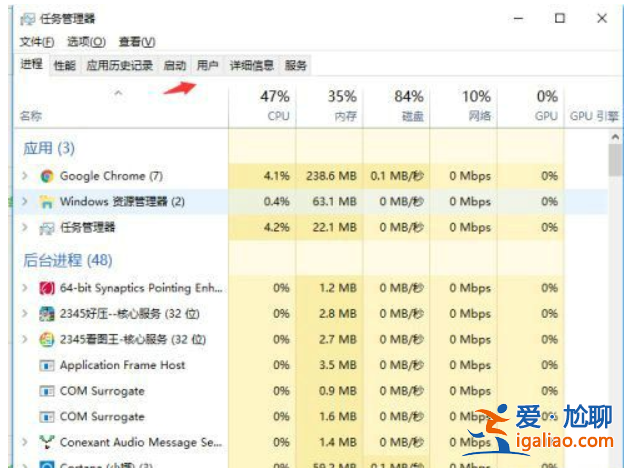The height and width of the screenshot is (468, 626).
Task: Click the scrollbar up arrow
Action: pos(615,137)
